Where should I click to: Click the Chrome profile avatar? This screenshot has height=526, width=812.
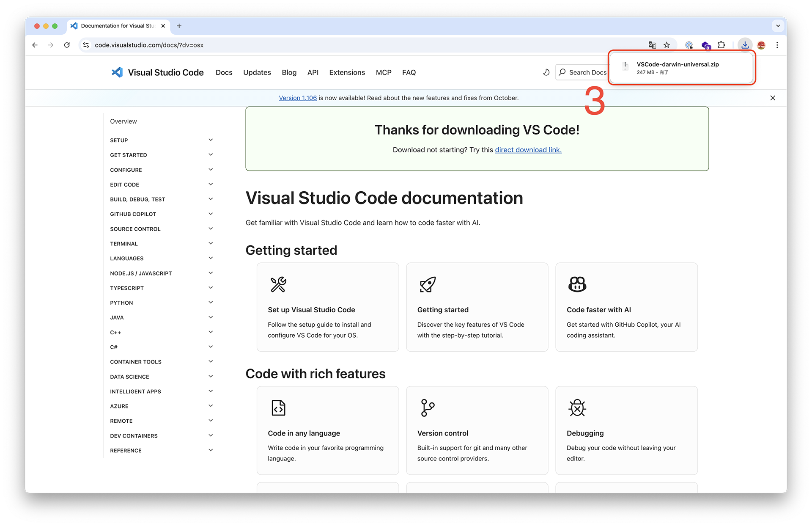[761, 45]
